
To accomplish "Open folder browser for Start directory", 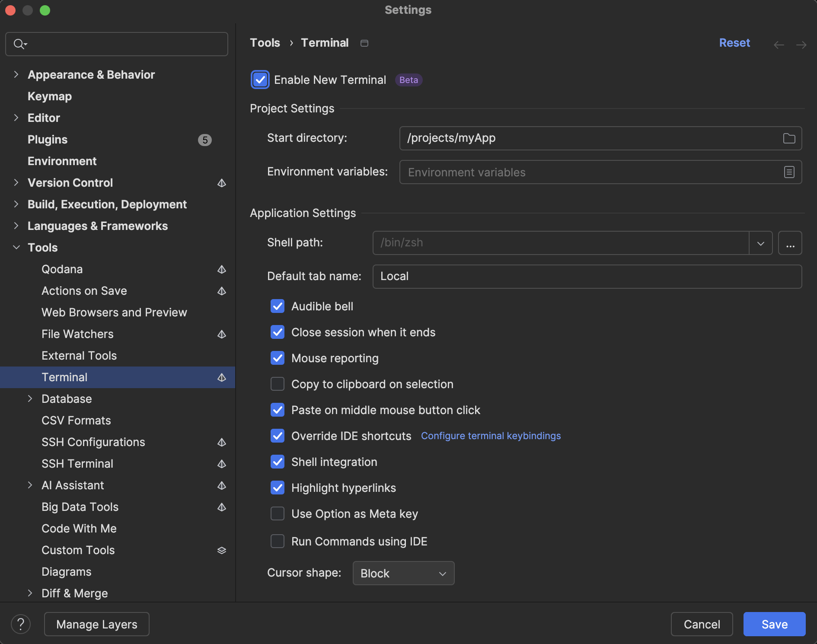I will [x=789, y=138].
